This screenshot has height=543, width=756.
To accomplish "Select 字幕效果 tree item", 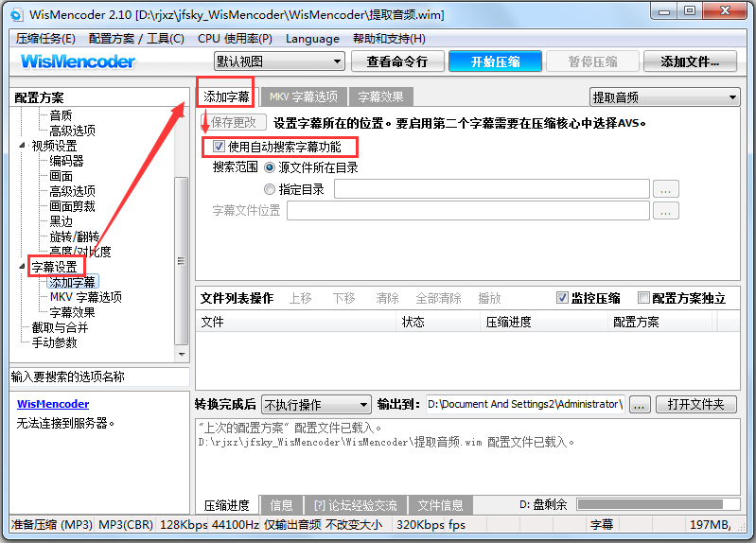I will pyautogui.click(x=72, y=312).
